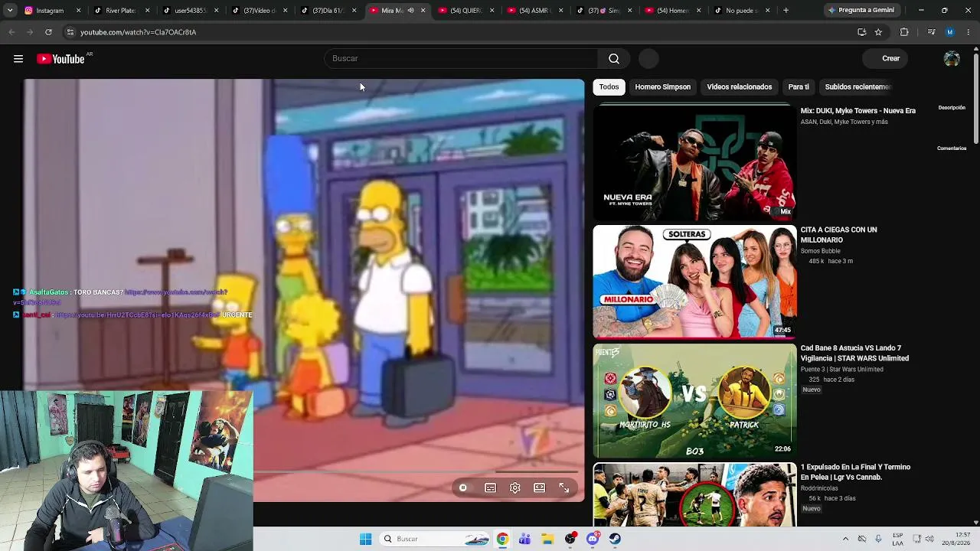Expand the system tray hidden icons chevron
The image size is (980, 551).
(845, 539)
